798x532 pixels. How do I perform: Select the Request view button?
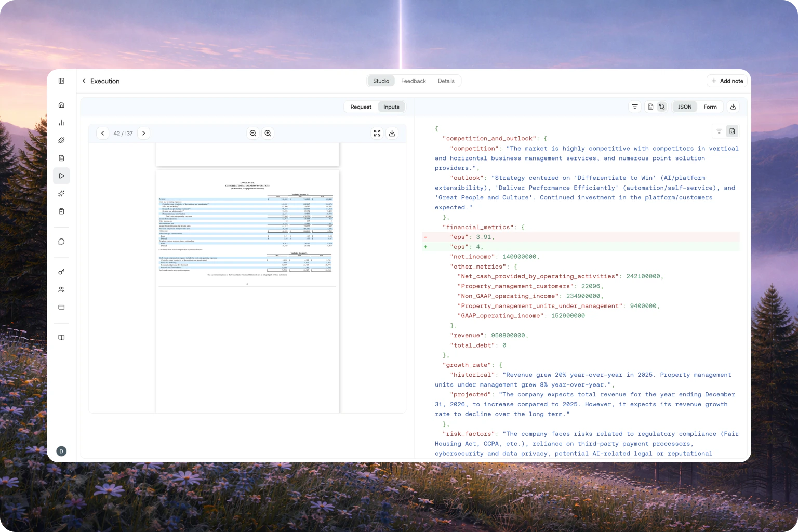tap(361, 107)
